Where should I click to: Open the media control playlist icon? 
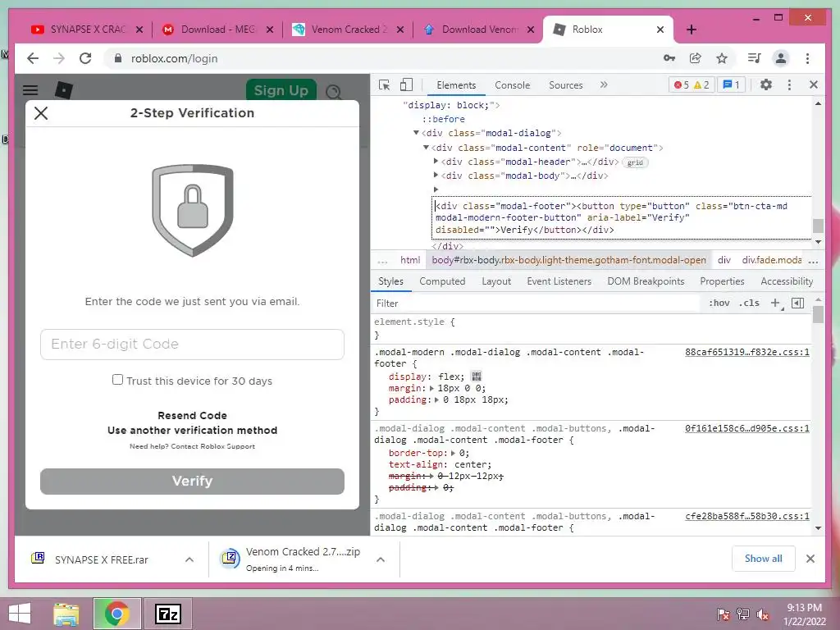pos(754,58)
